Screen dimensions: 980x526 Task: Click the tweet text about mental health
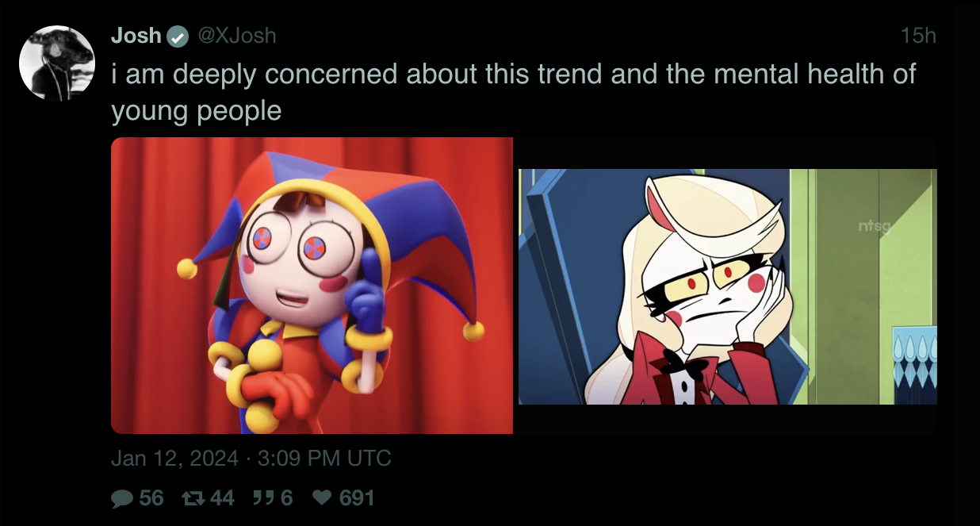click(514, 92)
